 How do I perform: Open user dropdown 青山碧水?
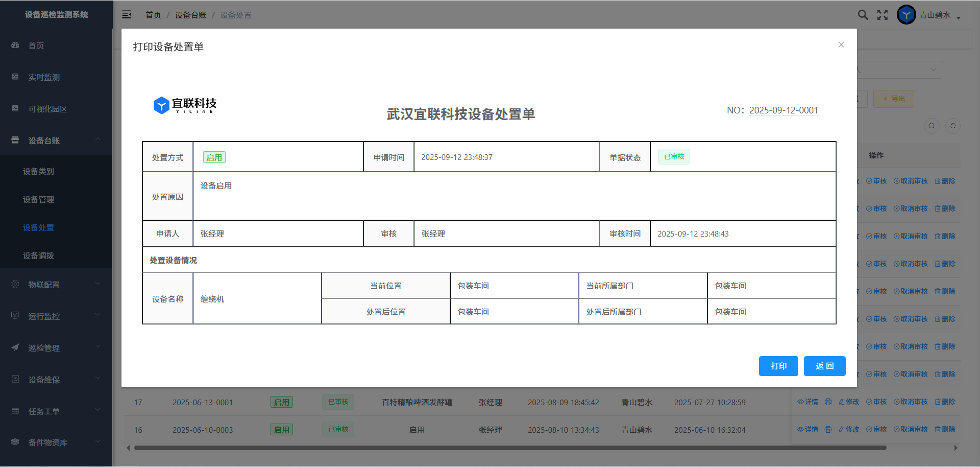coord(939,15)
